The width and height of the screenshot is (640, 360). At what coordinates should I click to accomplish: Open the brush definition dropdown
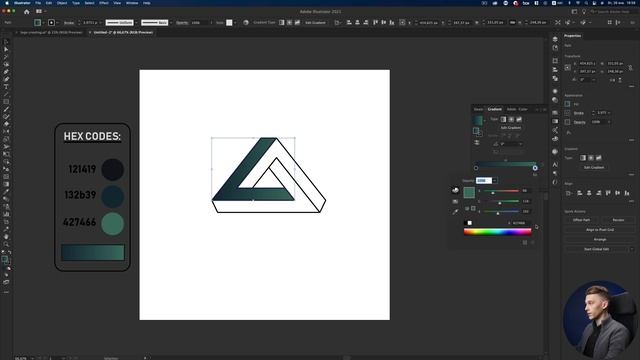(x=171, y=22)
